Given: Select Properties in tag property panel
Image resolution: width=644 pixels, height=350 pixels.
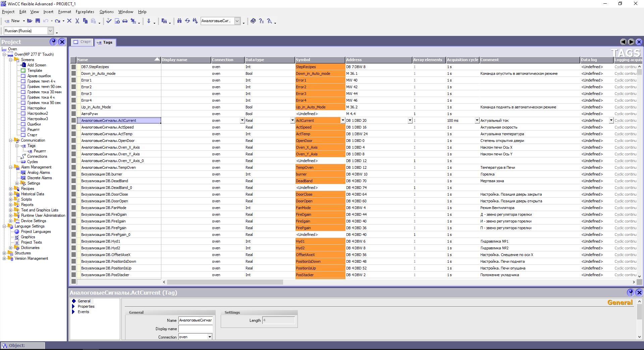Looking at the screenshot, I should click(86, 306).
